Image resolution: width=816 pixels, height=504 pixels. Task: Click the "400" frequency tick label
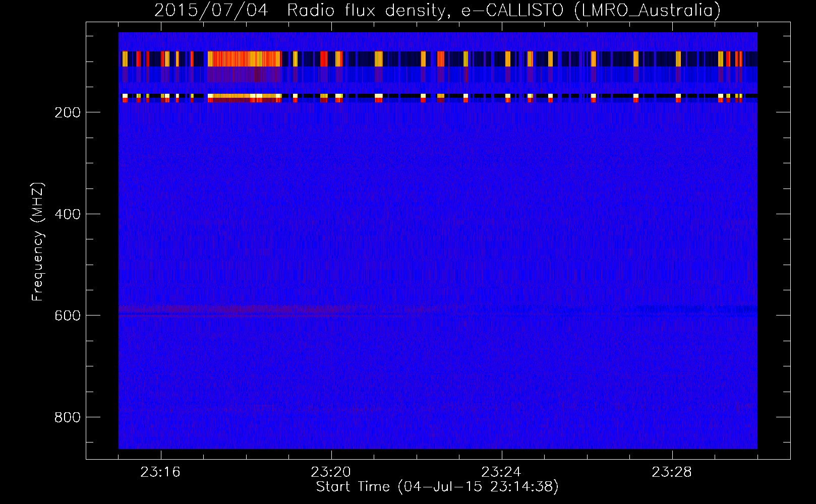pos(67,214)
